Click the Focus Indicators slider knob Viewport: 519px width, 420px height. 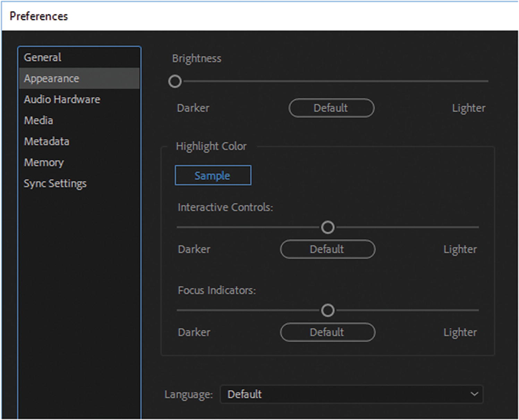pyautogui.click(x=327, y=310)
